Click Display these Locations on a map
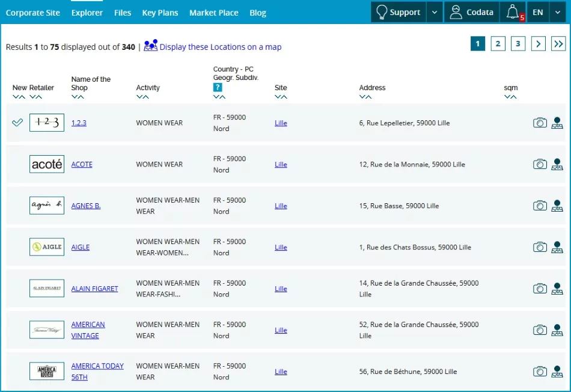Image resolution: width=571 pixels, height=392 pixels. pyautogui.click(x=221, y=47)
